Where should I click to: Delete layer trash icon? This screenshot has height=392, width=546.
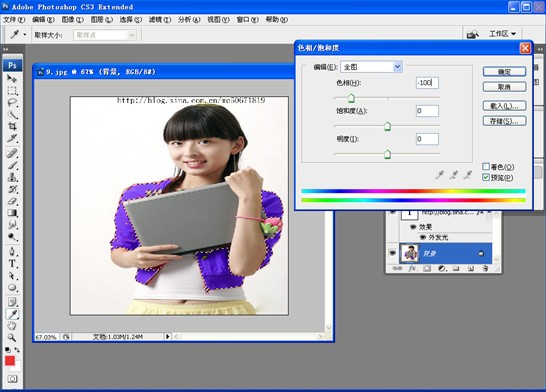click(485, 268)
